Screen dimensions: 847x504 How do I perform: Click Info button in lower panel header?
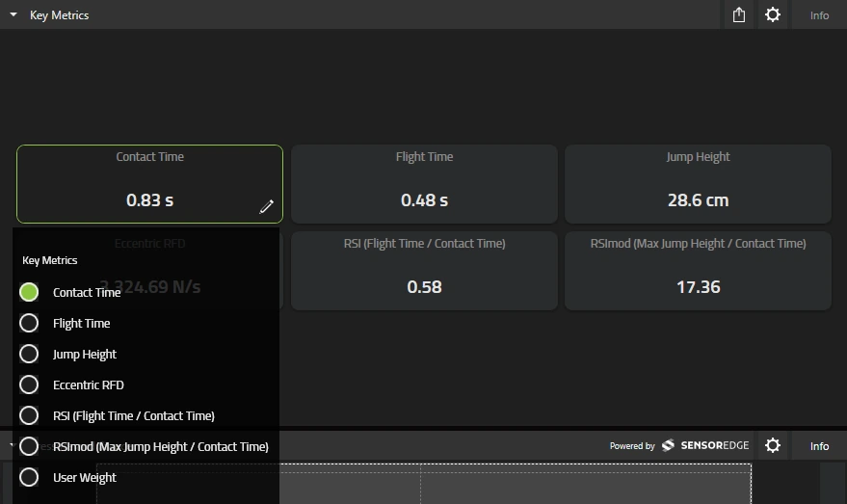[x=819, y=445]
